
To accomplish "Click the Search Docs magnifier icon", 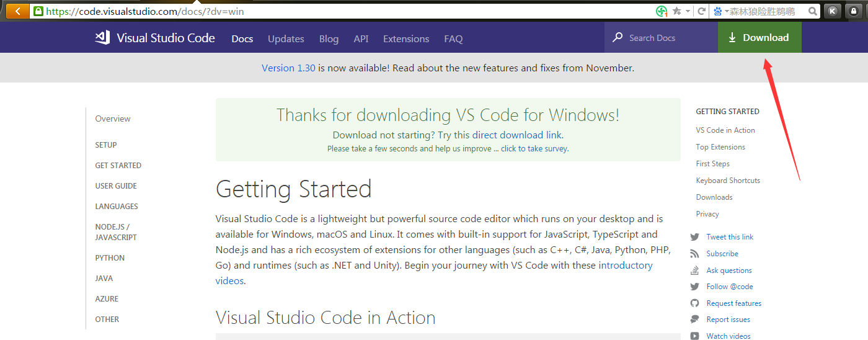I will (x=618, y=38).
